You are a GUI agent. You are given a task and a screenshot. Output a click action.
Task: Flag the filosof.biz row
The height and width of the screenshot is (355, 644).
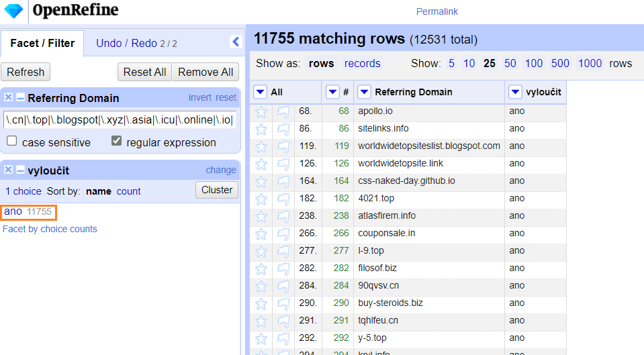coord(283,268)
